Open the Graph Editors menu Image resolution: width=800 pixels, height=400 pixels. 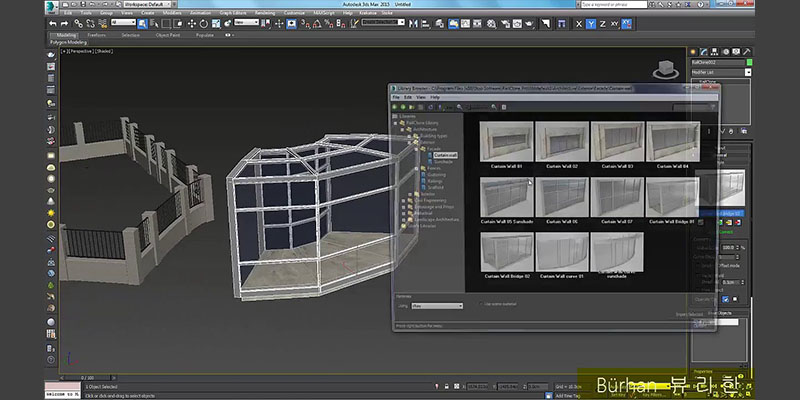click(233, 12)
